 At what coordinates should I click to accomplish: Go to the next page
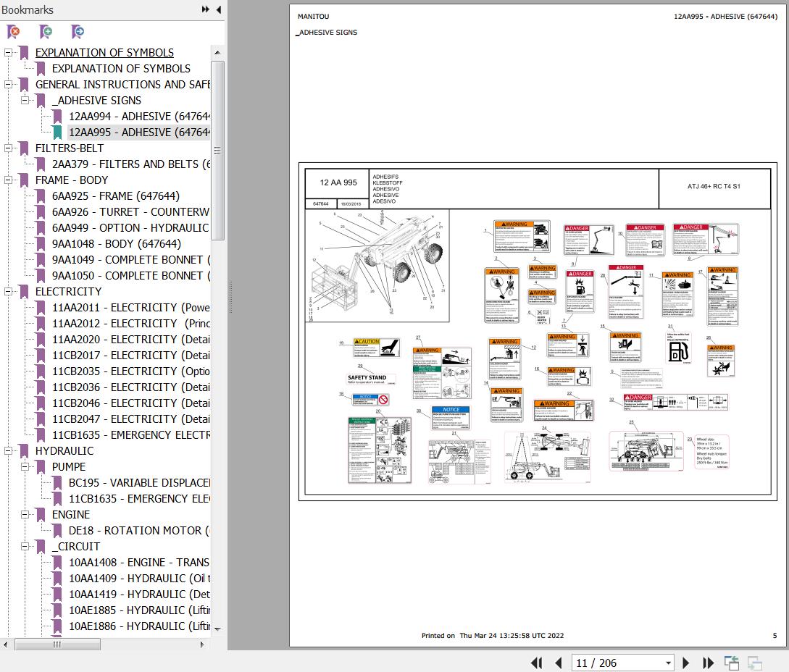point(685,663)
